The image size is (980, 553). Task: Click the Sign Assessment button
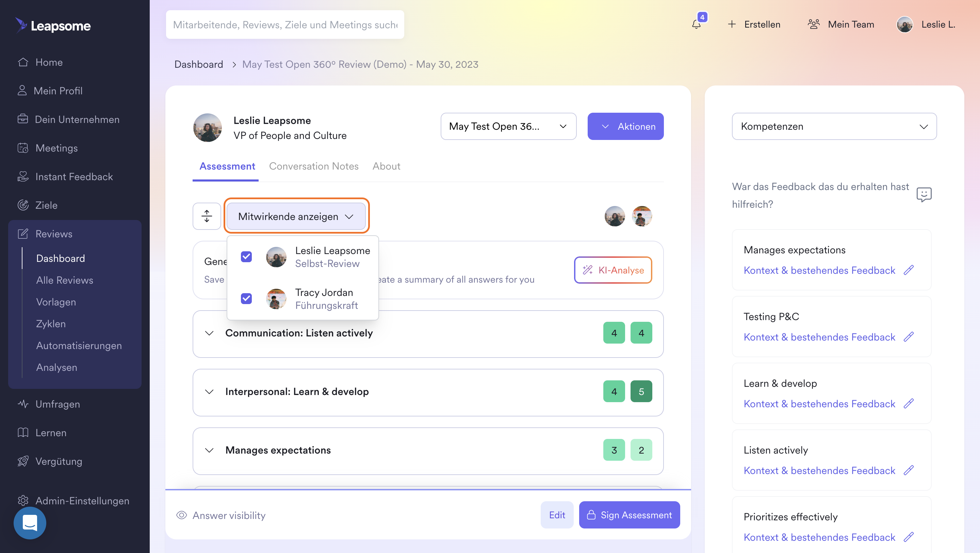[629, 515]
